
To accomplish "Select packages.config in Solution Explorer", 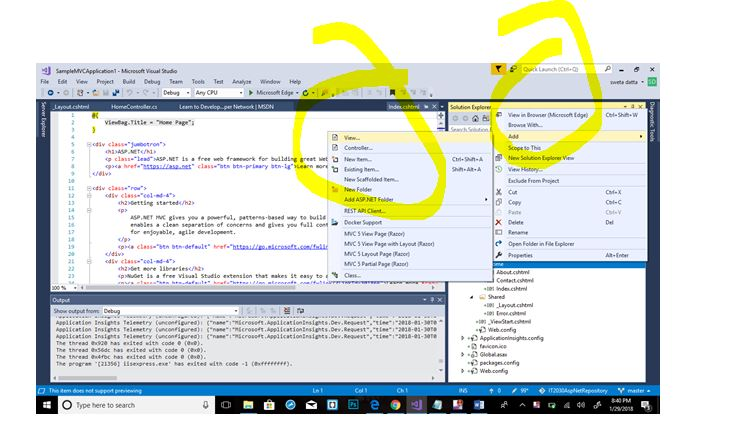I will point(499,363).
